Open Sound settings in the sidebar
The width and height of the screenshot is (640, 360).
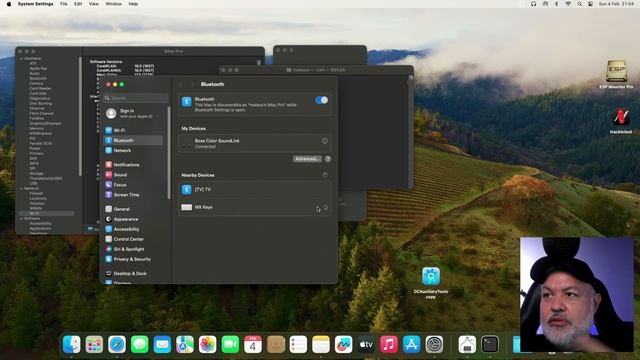click(x=133, y=175)
